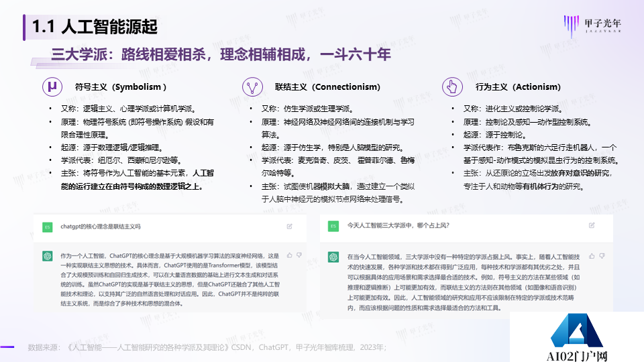Click the edit icon on the chatgpt核心理念 question

click(x=290, y=226)
